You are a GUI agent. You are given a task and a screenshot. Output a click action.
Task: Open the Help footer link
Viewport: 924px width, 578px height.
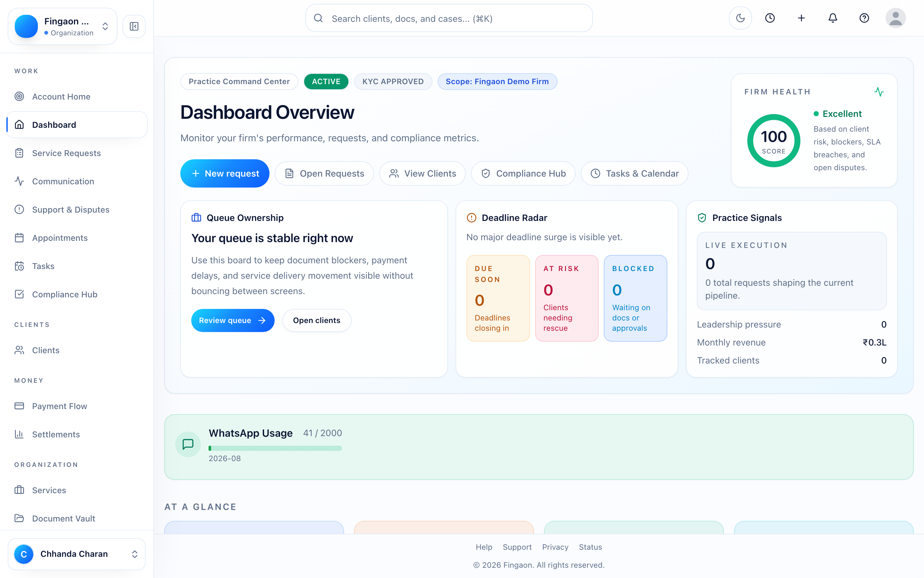coord(484,547)
